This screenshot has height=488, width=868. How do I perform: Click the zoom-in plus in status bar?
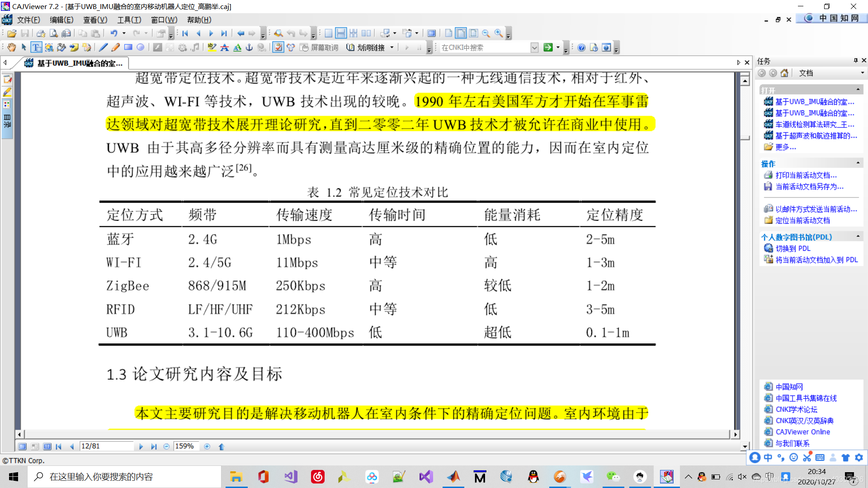pos(207,446)
